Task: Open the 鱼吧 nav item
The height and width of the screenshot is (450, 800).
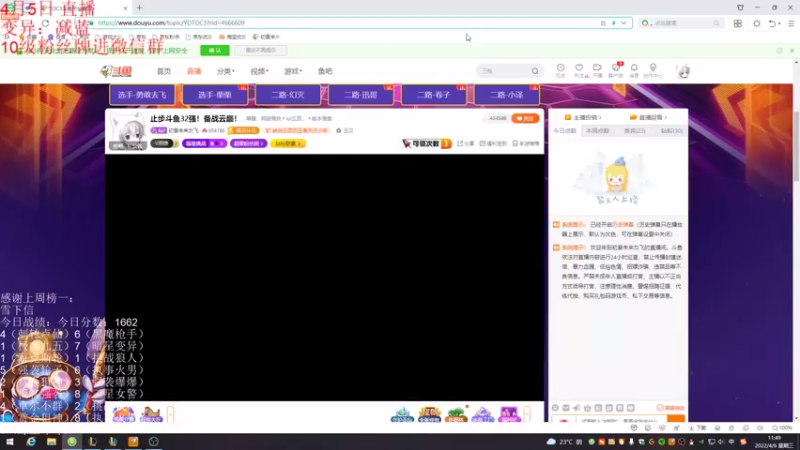Action: coord(325,71)
